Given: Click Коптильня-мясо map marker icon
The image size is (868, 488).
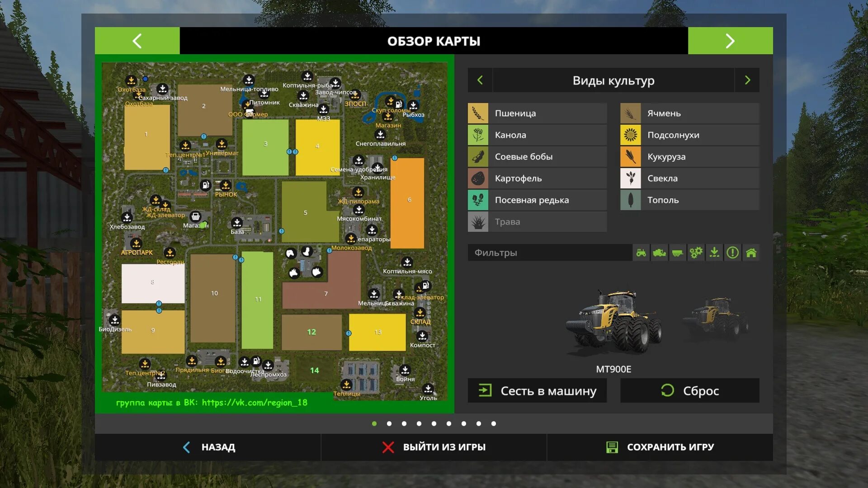Looking at the screenshot, I should point(407,262).
